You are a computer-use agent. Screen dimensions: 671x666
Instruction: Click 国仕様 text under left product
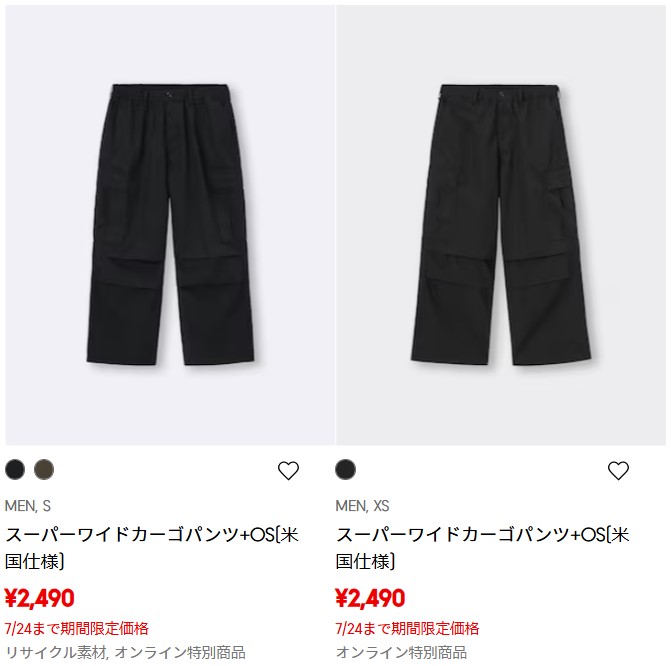coord(32,562)
